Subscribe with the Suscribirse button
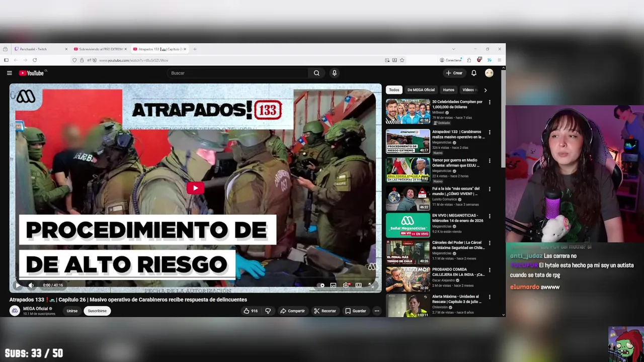 (x=97, y=311)
